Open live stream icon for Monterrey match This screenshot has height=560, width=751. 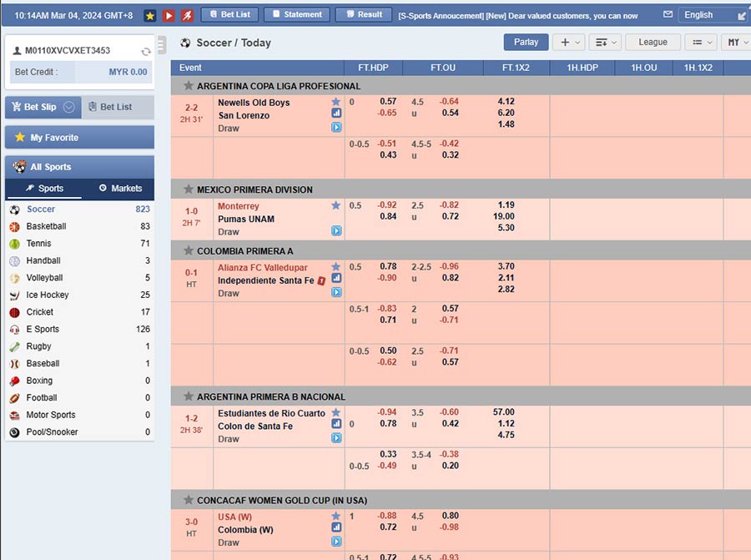[336, 231]
